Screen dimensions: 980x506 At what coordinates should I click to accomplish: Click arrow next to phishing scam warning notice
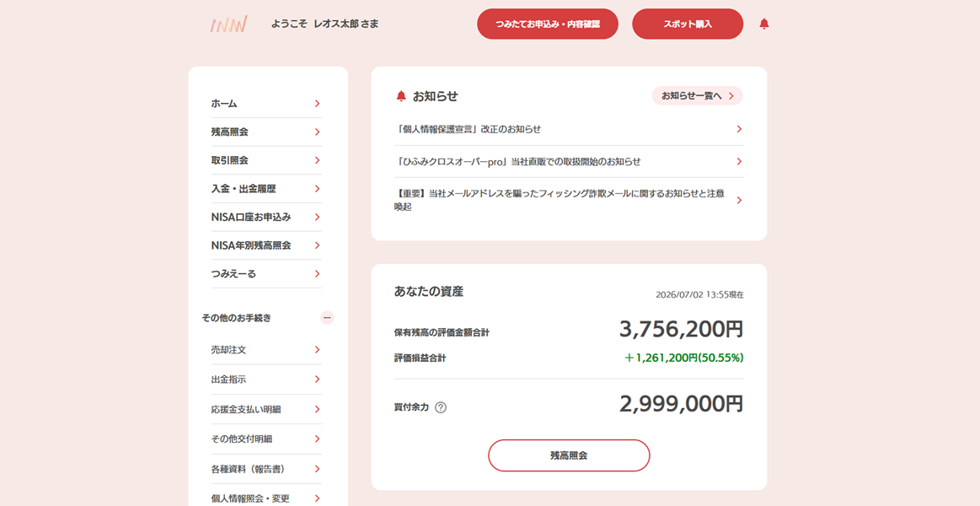click(x=739, y=201)
